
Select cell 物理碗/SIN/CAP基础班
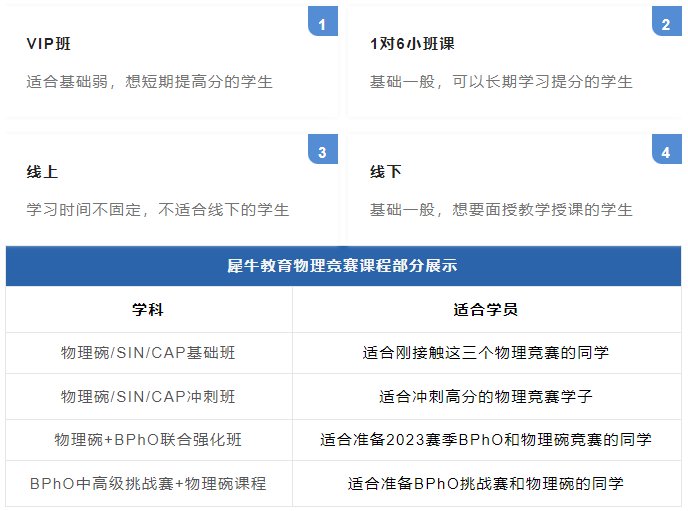point(149,353)
